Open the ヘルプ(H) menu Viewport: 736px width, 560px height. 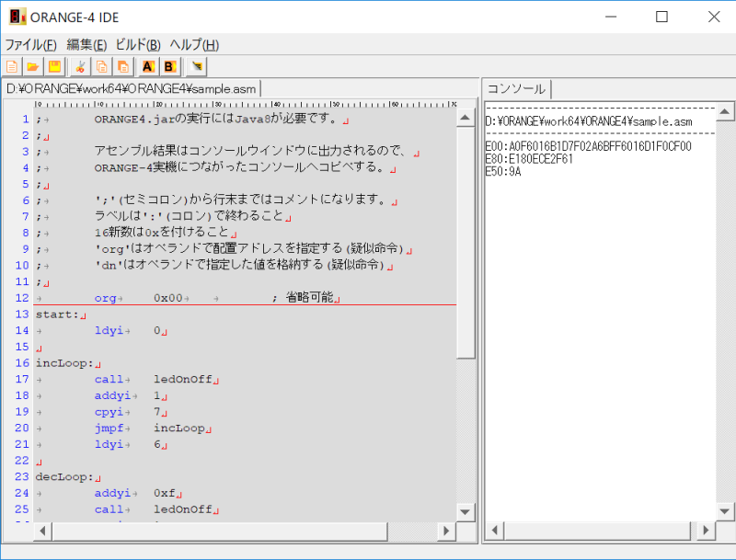click(194, 45)
